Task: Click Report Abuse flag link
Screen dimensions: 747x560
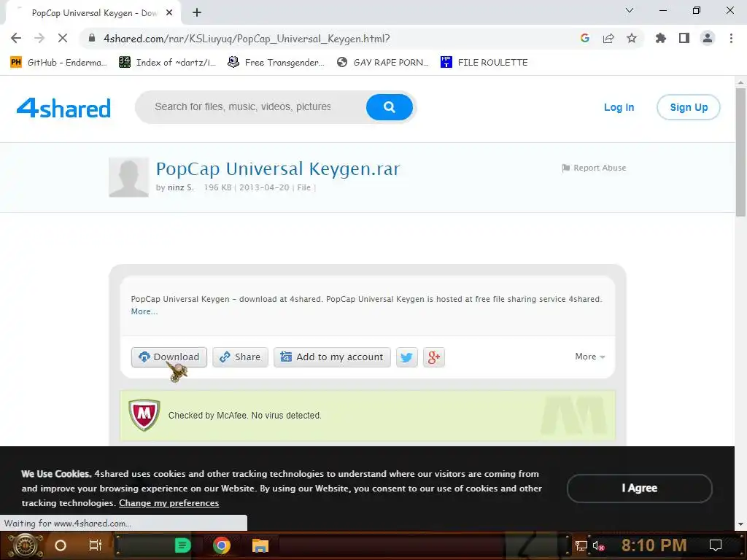Action: coord(594,168)
